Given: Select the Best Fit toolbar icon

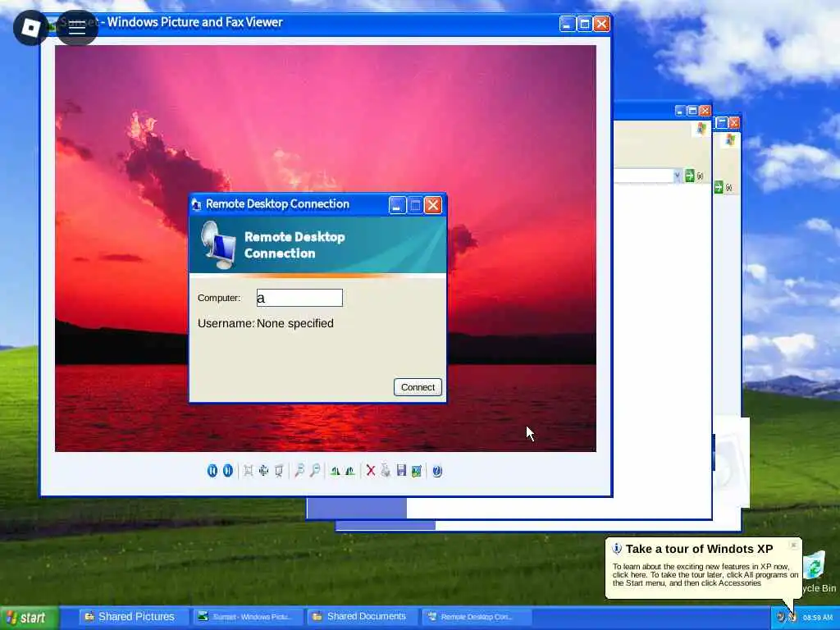Looking at the screenshot, I should click(248, 471).
